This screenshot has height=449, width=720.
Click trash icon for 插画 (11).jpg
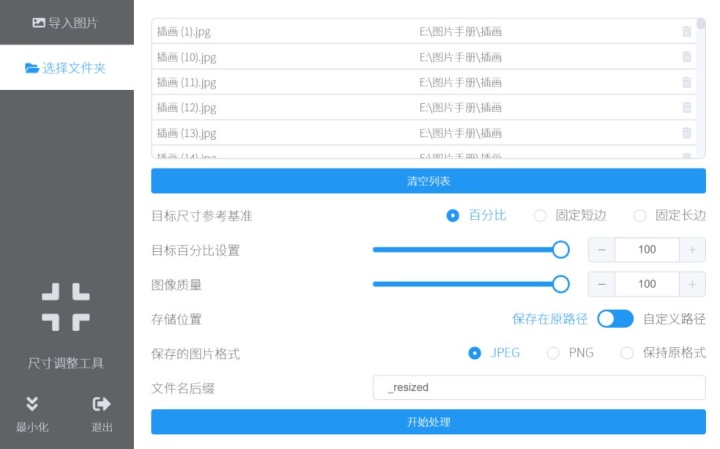coord(686,82)
